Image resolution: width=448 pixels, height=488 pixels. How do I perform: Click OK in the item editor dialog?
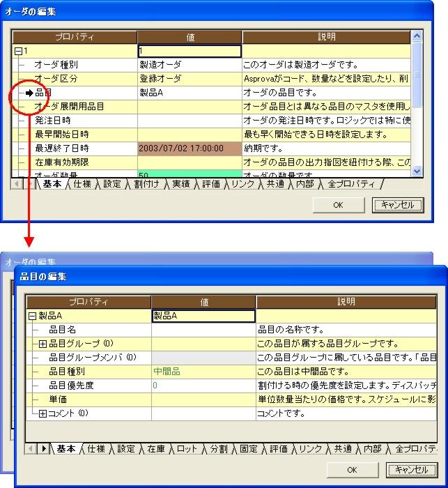[x=352, y=470]
